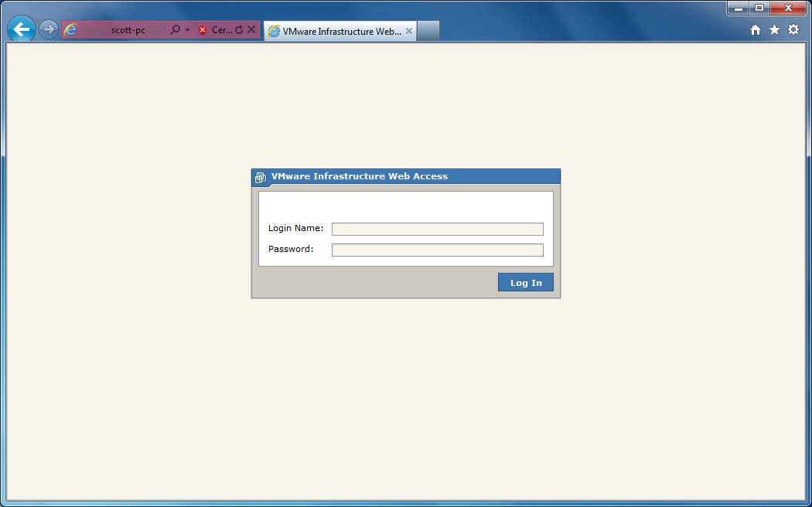812x507 pixels.
Task: Close the Internet Explorer window
Action: tap(788, 8)
